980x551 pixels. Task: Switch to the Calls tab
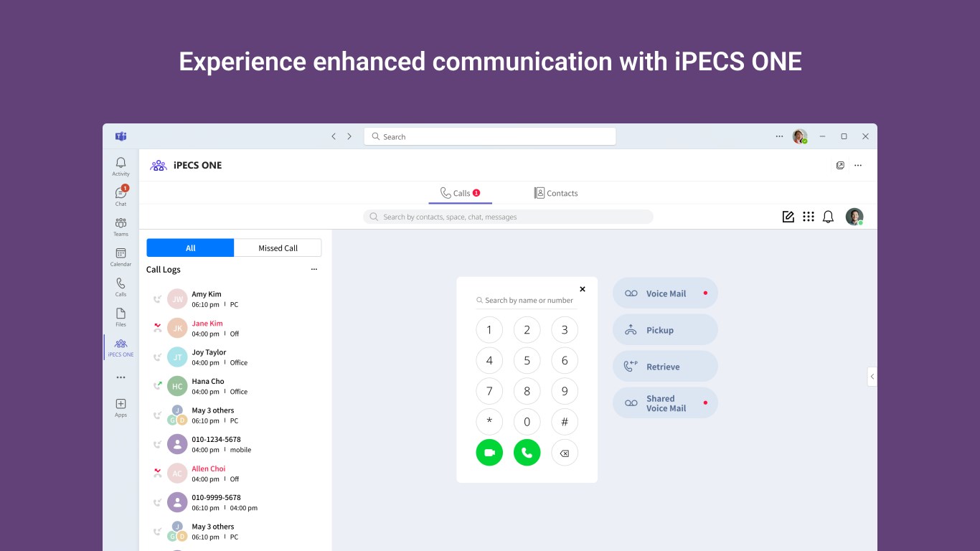[460, 193]
